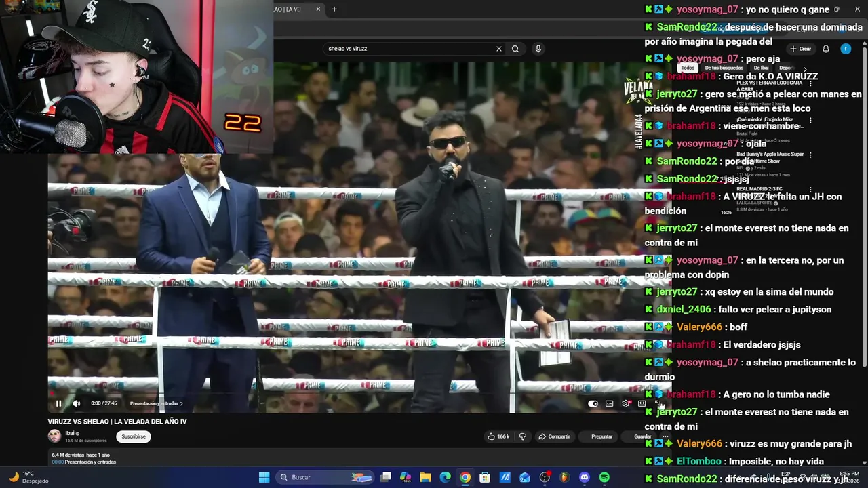This screenshot has width=868, height=488.
Task: Select the 'De tus búsquedas' chip
Action: click(724, 68)
